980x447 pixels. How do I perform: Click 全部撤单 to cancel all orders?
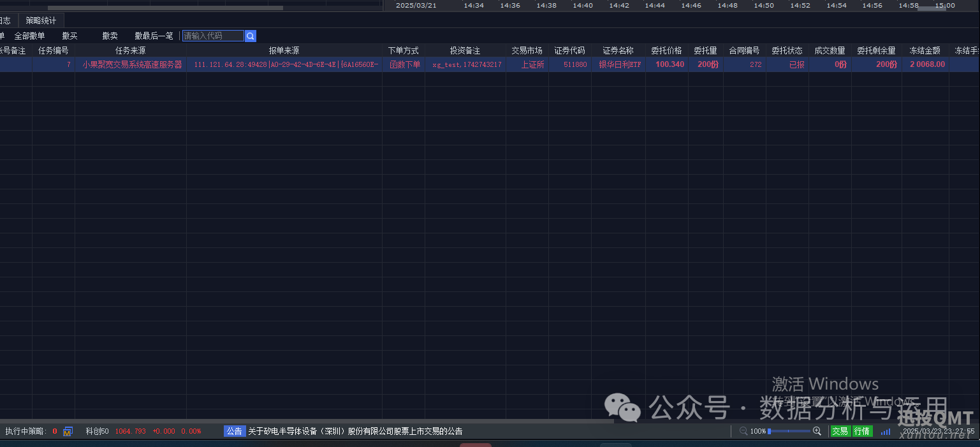(x=30, y=36)
